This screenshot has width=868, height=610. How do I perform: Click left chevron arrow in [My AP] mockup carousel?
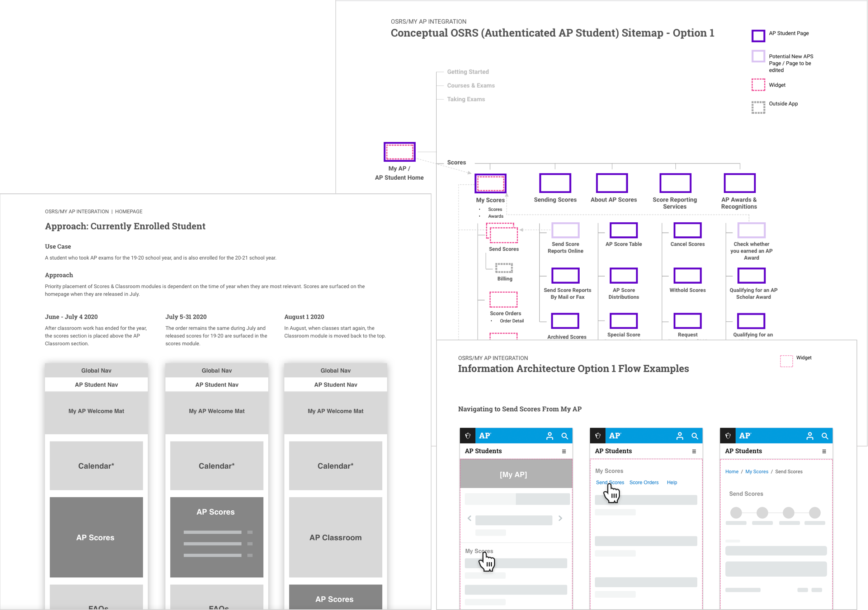[x=469, y=518]
